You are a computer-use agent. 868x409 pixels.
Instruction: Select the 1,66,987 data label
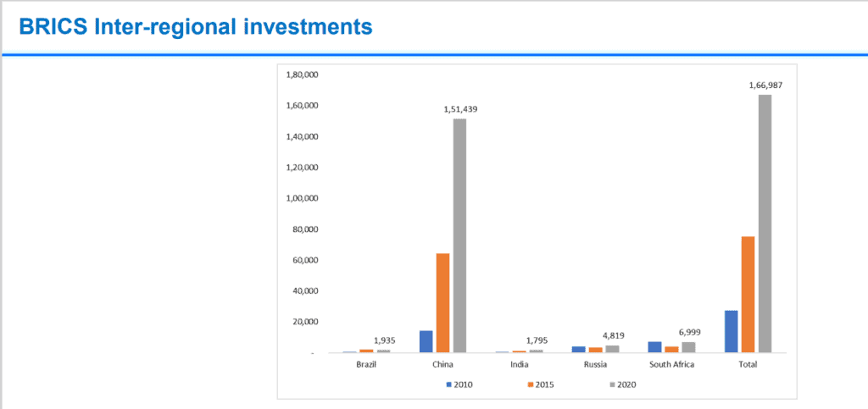click(765, 86)
